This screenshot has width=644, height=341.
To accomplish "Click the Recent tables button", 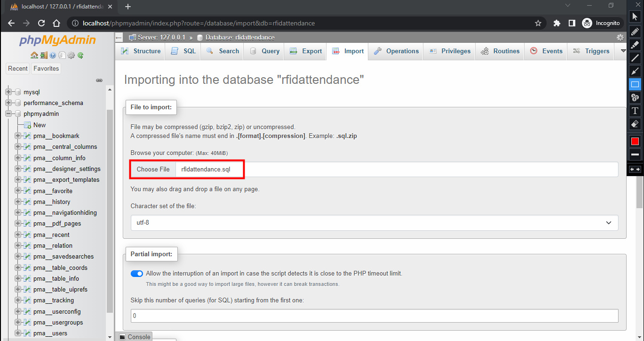I will 18,68.
